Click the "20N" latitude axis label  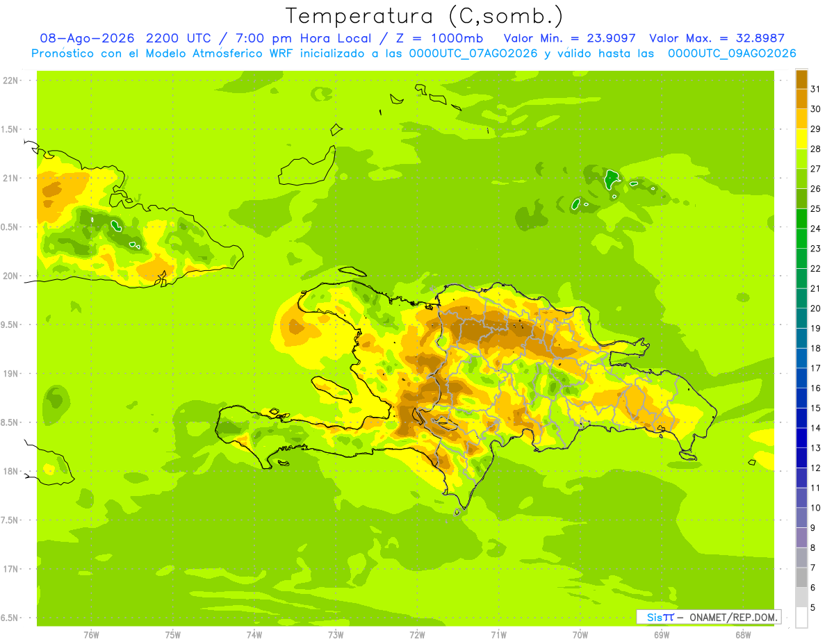coord(10,276)
